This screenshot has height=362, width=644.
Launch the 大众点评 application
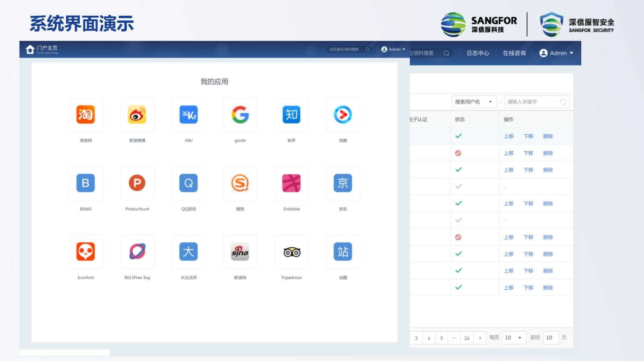189,251
